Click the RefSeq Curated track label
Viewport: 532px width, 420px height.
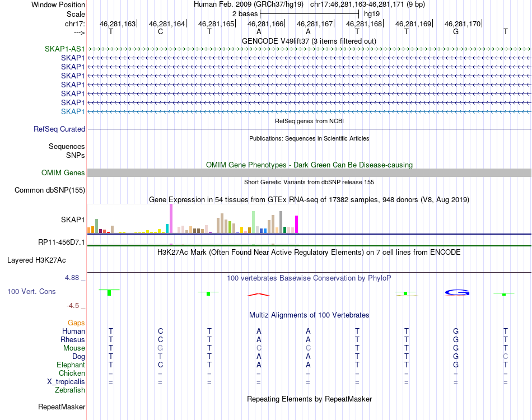pos(59,129)
